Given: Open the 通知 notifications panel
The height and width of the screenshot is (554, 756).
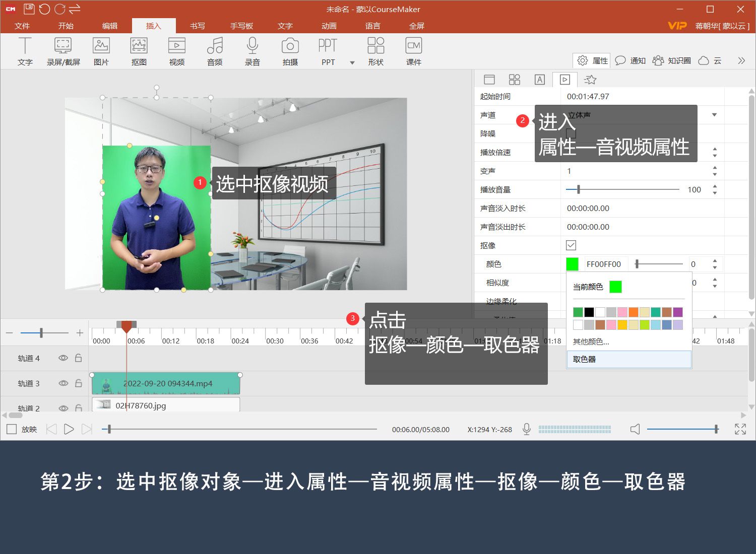Looking at the screenshot, I should 631,60.
